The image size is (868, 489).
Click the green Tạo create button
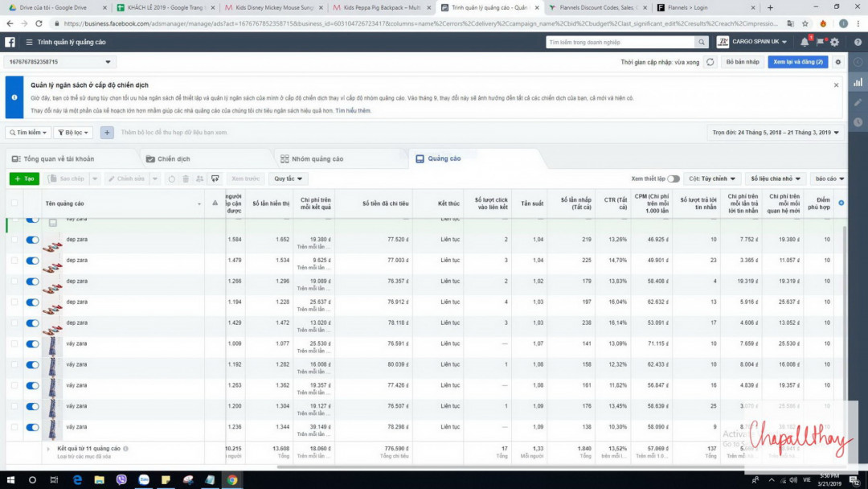coord(24,179)
